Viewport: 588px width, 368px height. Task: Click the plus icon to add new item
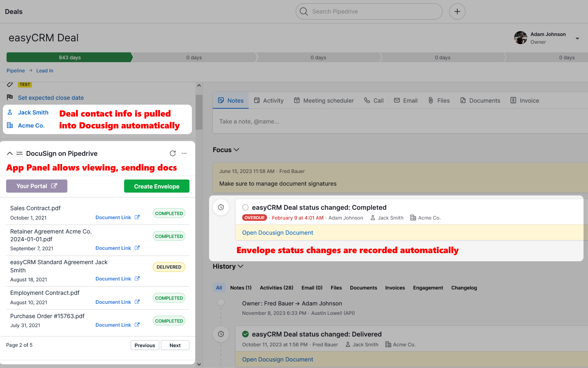tap(457, 11)
